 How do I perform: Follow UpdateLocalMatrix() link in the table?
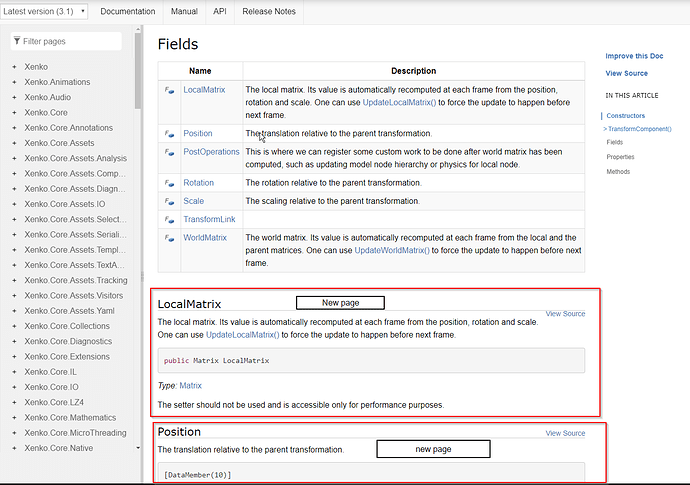click(x=399, y=103)
